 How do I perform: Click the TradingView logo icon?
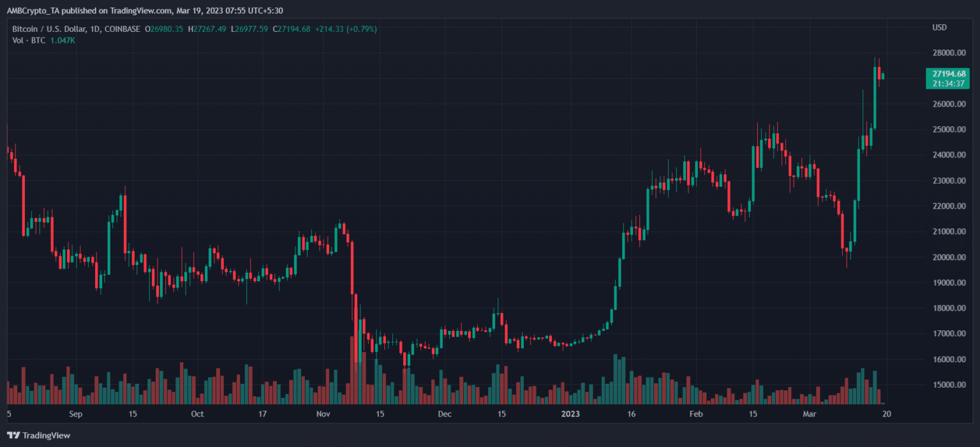(13, 436)
